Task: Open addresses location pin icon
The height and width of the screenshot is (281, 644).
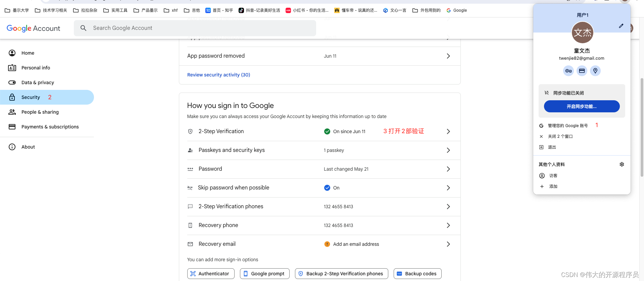Action: tap(595, 71)
